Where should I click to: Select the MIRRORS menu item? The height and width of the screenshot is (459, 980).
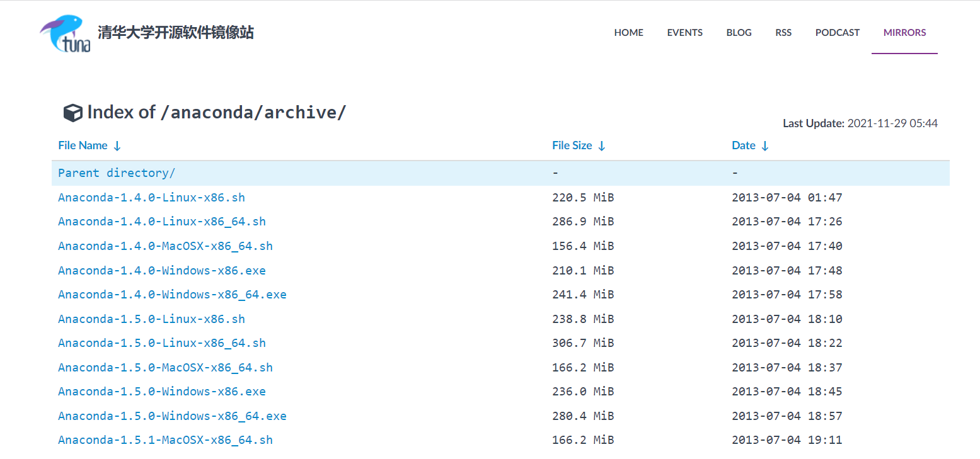(905, 33)
